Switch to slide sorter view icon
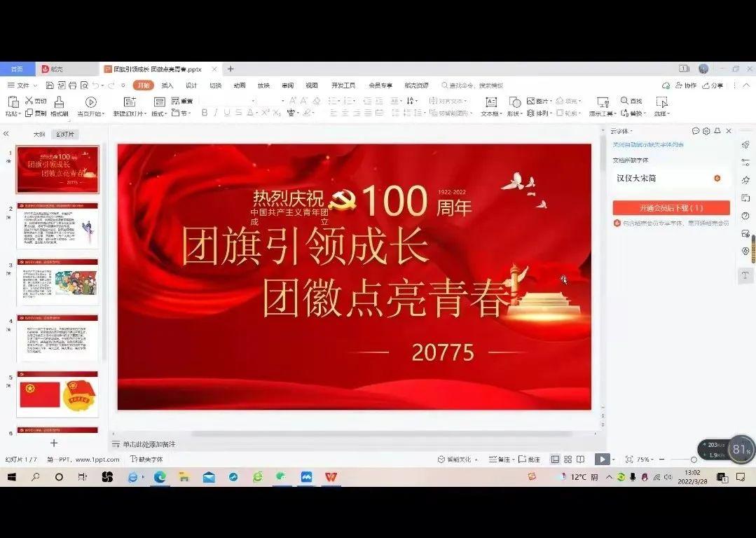 [568, 460]
